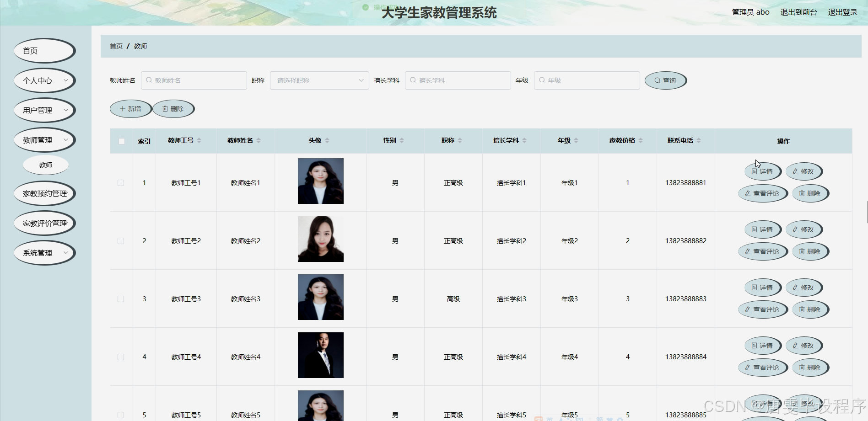868x421 pixels.
Task: Click the magnifier icon in 擅长学科 search field
Action: tap(413, 80)
